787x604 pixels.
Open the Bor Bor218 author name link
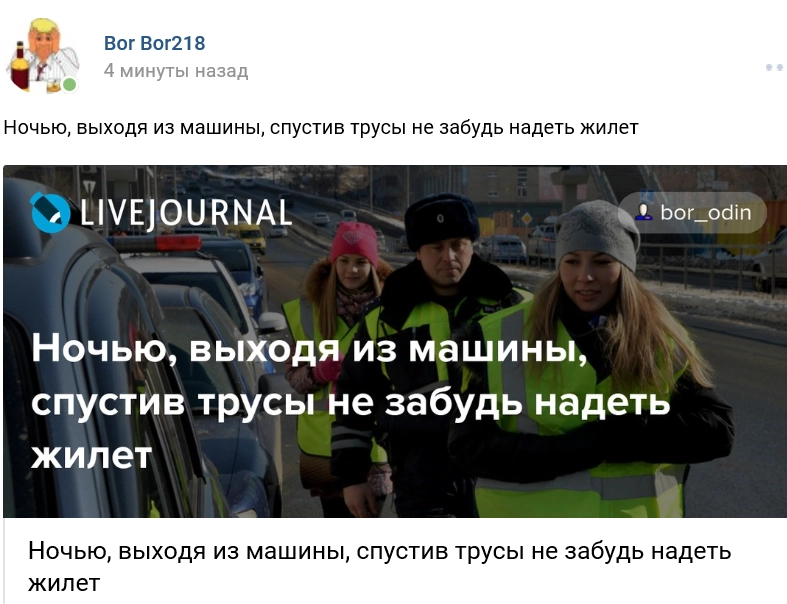[x=155, y=43]
